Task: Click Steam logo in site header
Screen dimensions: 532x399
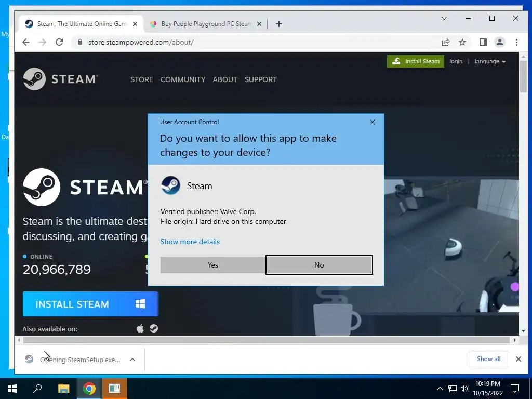Action: [60, 79]
